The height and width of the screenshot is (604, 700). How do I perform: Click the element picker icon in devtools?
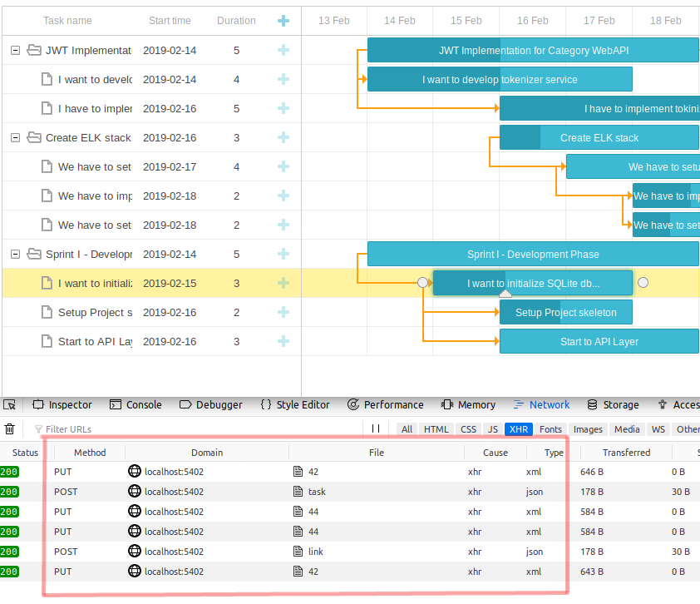point(10,405)
